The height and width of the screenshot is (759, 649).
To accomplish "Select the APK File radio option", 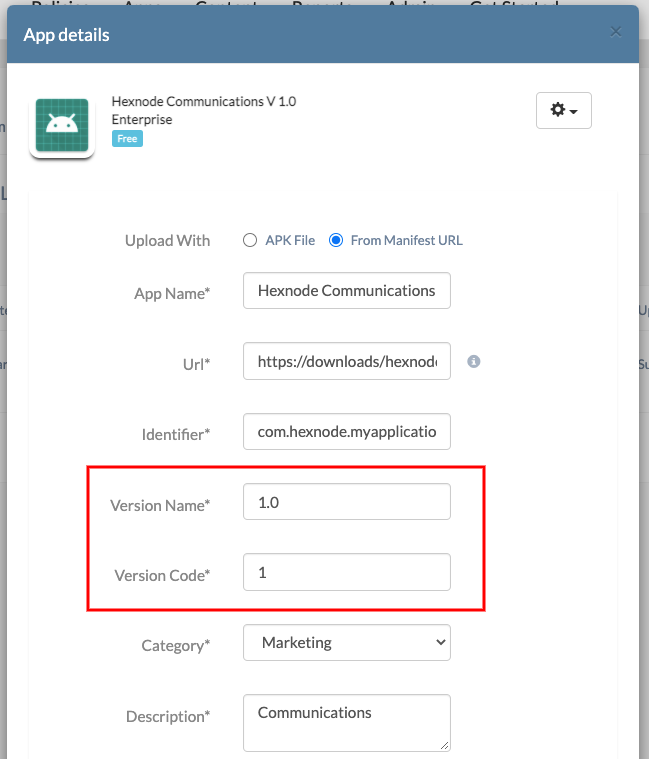I will [x=250, y=240].
